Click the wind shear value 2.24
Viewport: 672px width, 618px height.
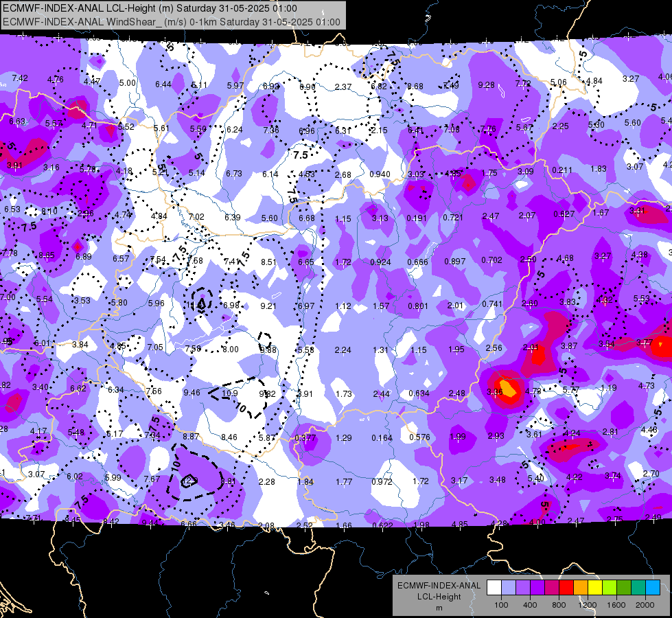(x=343, y=350)
